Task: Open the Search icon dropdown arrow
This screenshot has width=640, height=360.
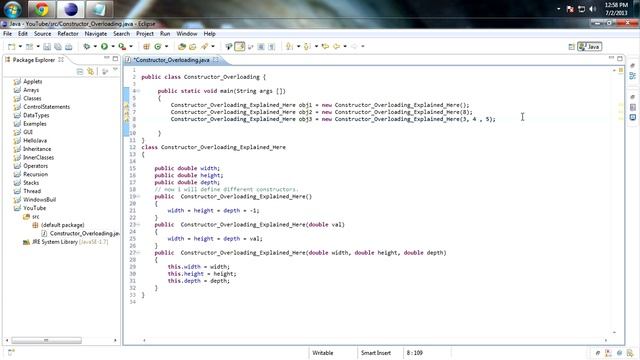Action: pyautogui.click(x=213, y=47)
